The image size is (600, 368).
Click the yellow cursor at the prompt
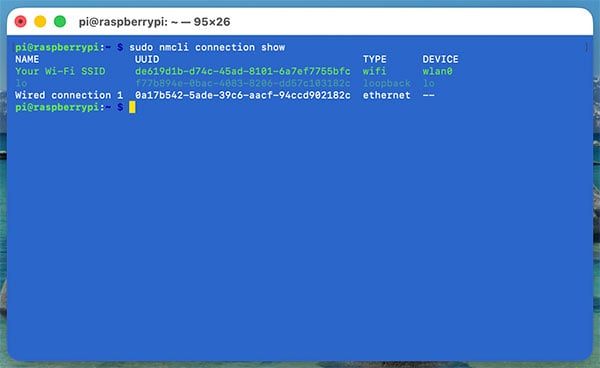point(132,107)
